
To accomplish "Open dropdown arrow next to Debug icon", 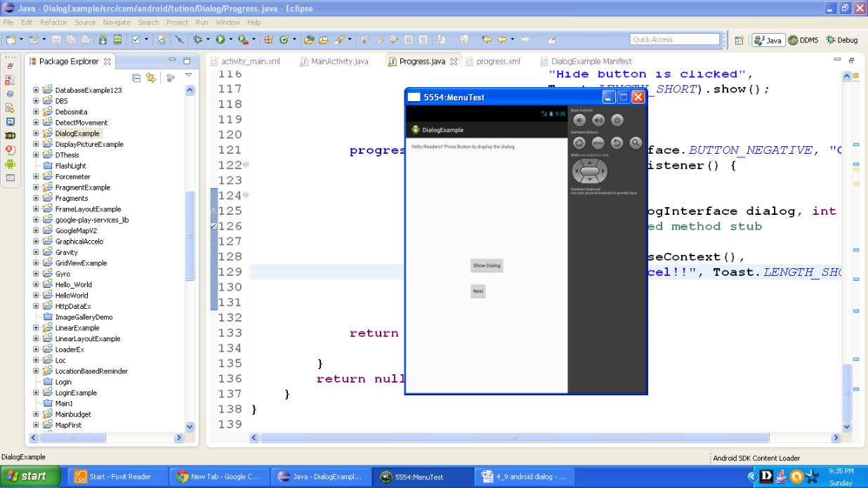I will click(x=208, y=40).
